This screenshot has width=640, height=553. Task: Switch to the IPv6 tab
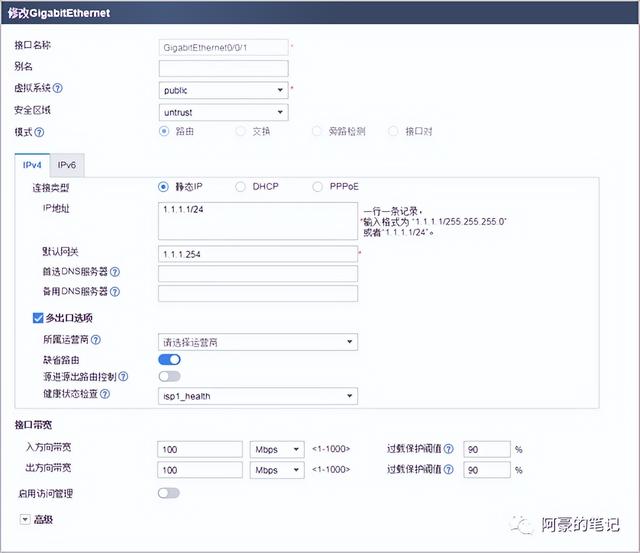(67, 165)
